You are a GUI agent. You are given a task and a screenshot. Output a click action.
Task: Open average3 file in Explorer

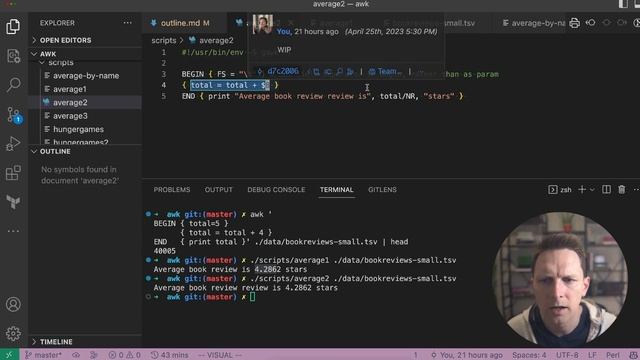pos(70,116)
